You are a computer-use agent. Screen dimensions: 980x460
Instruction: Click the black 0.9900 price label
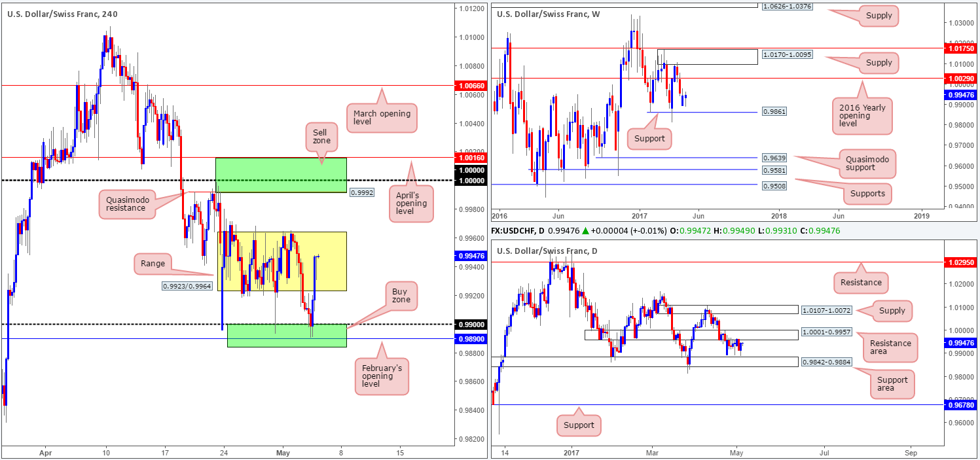pyautogui.click(x=472, y=325)
